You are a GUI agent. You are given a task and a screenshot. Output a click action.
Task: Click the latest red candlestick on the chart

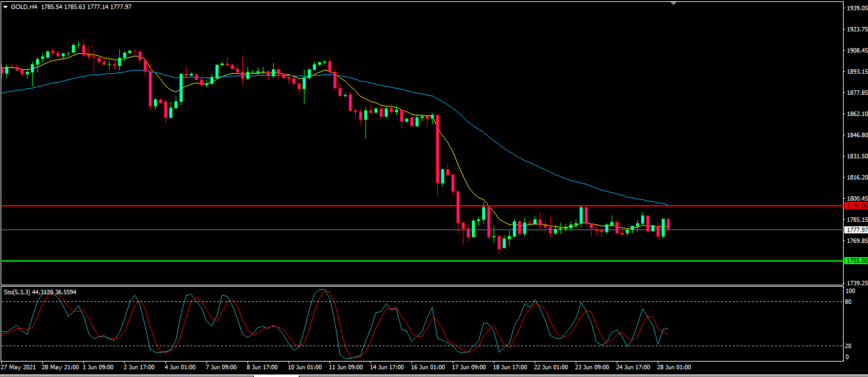coord(669,224)
